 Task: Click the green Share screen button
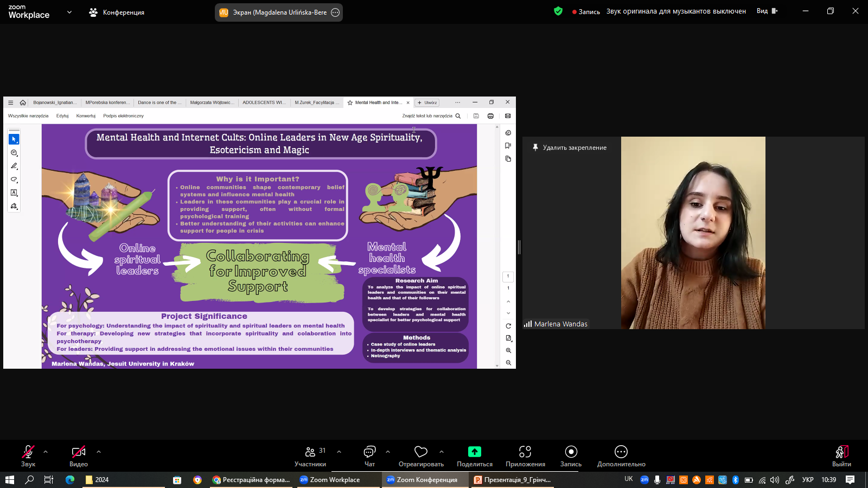475,455
